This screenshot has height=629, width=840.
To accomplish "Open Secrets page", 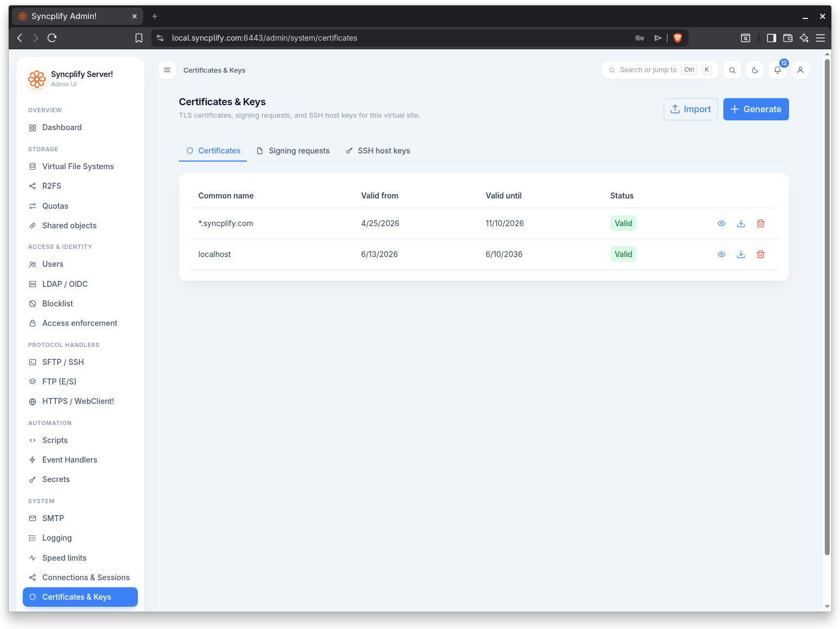I will [80, 479].
